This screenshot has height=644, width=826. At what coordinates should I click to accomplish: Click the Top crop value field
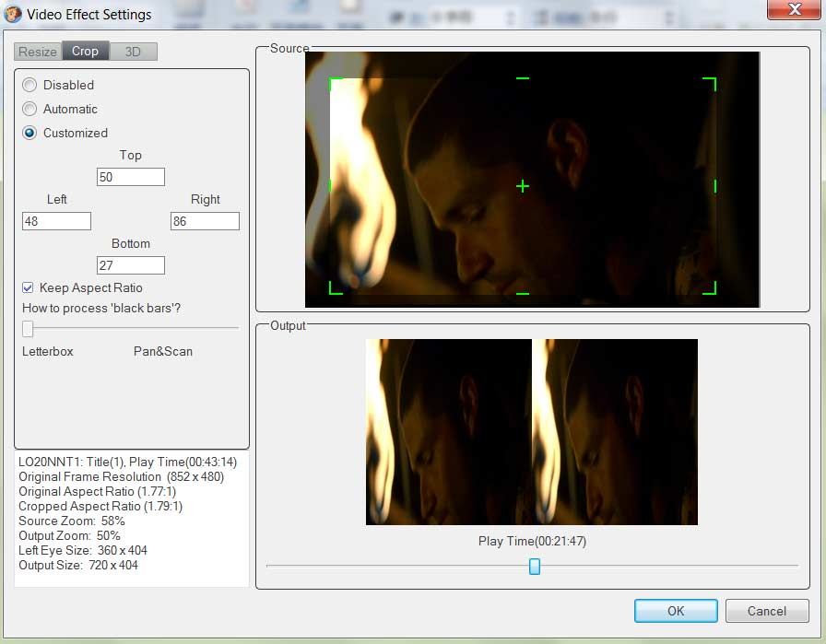[131, 177]
